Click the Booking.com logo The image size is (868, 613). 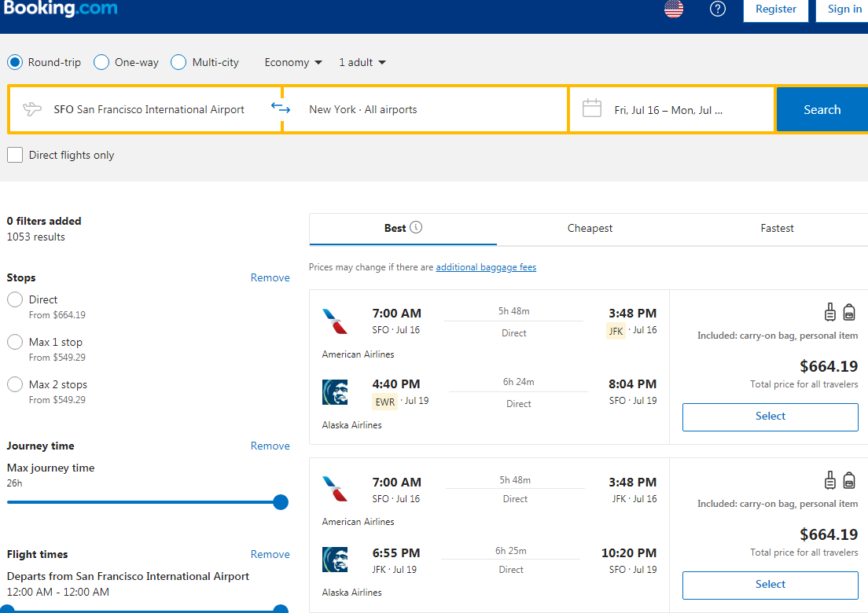61,10
